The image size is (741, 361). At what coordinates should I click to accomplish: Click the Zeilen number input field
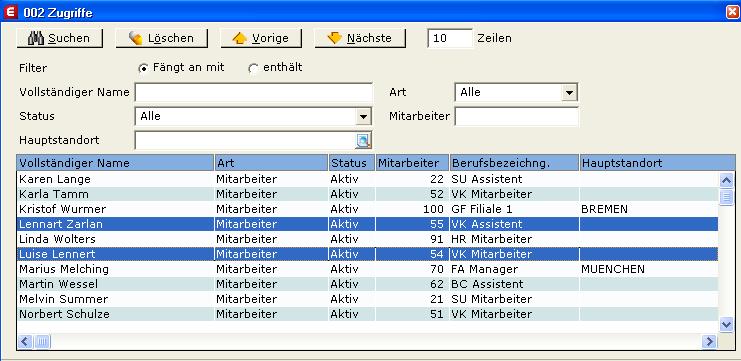pos(450,38)
